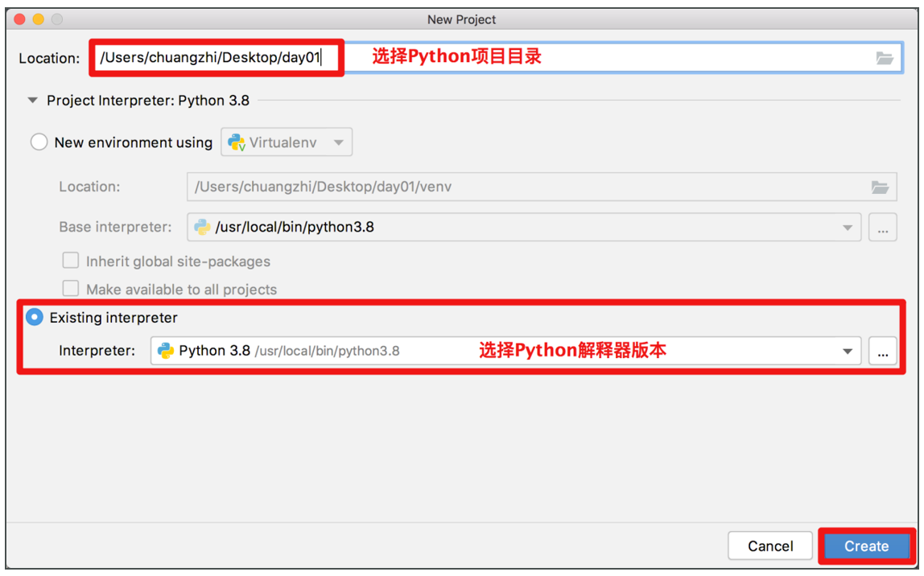This screenshot has height=576, width=924.
Task: Enable Inherit global site-packages
Action: pos(71,261)
